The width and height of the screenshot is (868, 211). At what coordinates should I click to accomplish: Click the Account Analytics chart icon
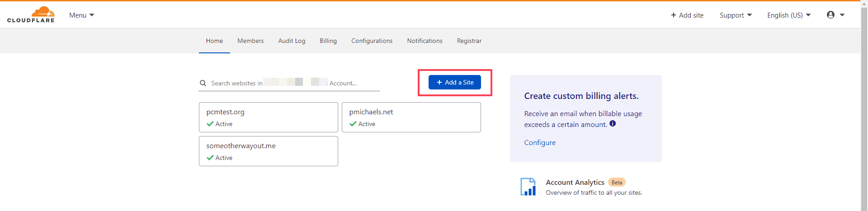point(528,187)
